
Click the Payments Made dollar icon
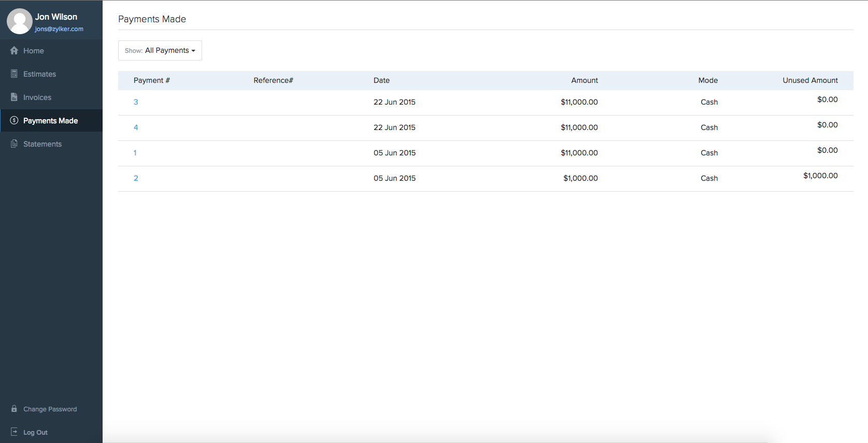click(14, 120)
